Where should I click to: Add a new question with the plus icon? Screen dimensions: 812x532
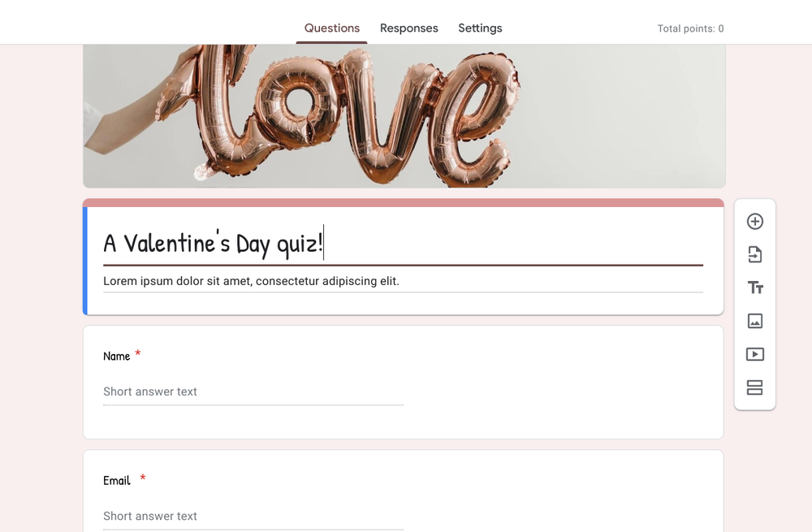(754, 221)
